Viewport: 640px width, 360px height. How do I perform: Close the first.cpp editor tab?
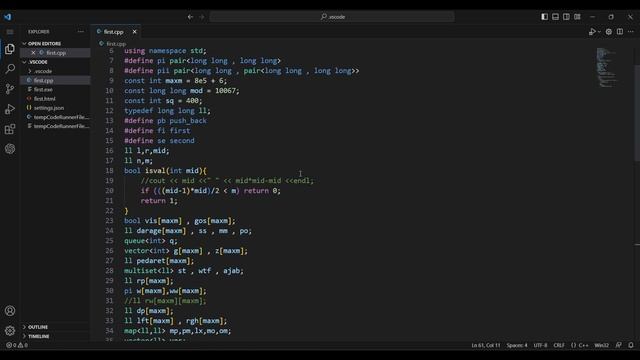click(134, 31)
